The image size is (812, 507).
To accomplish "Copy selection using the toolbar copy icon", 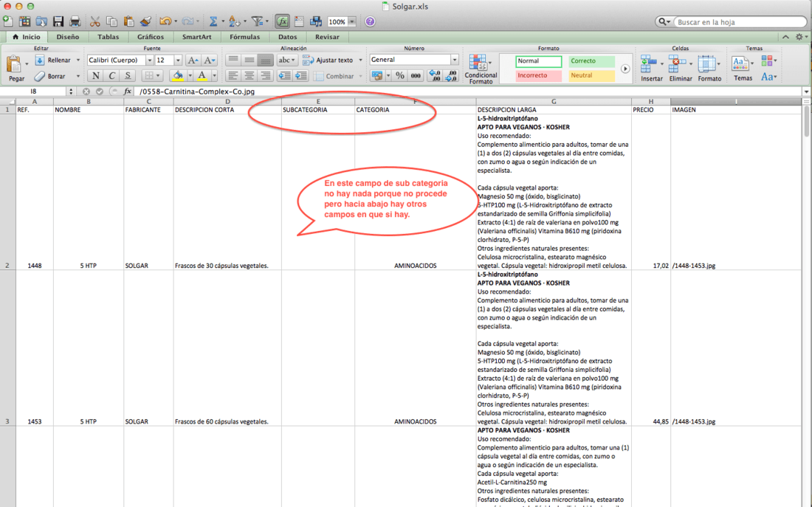I will point(111,21).
